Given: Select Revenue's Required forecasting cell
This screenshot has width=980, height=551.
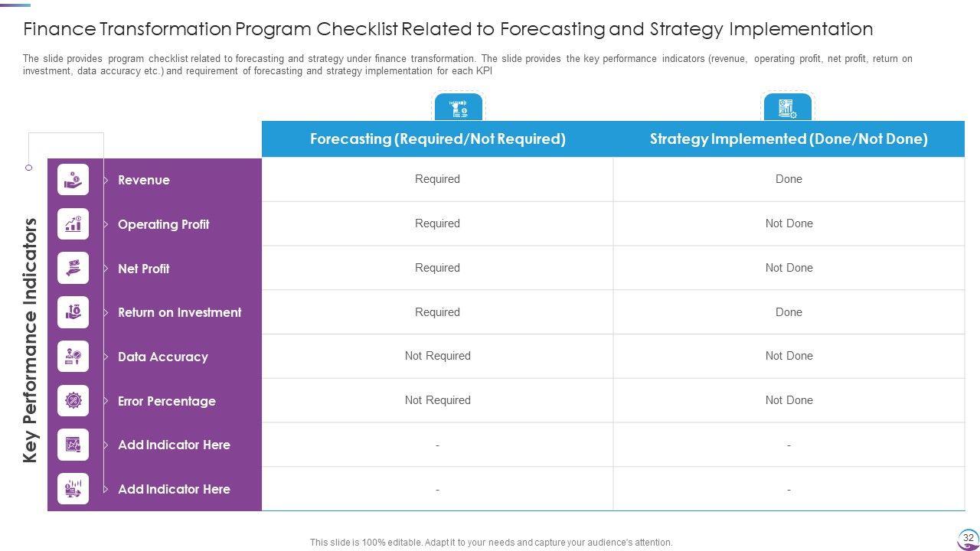Looking at the screenshot, I should (437, 179).
